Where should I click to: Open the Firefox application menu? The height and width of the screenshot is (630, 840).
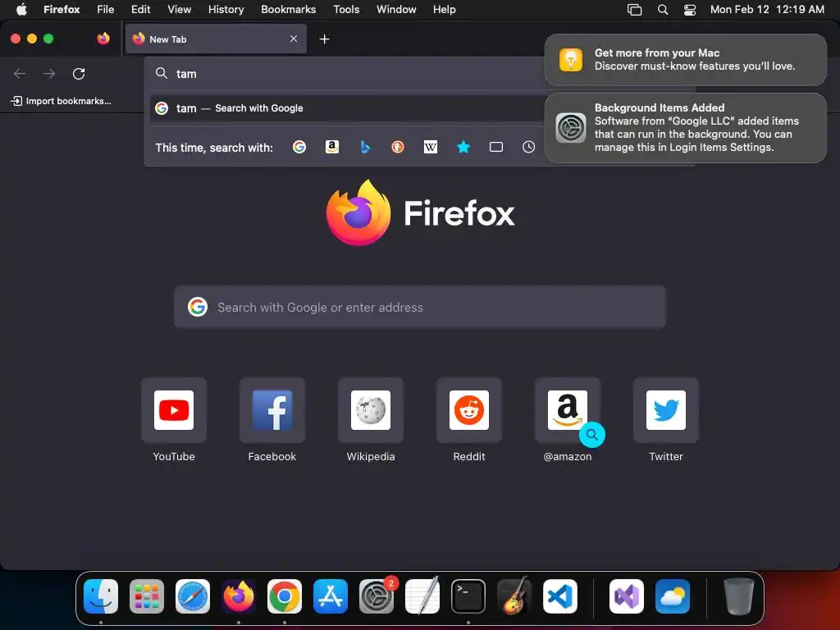(x=62, y=9)
